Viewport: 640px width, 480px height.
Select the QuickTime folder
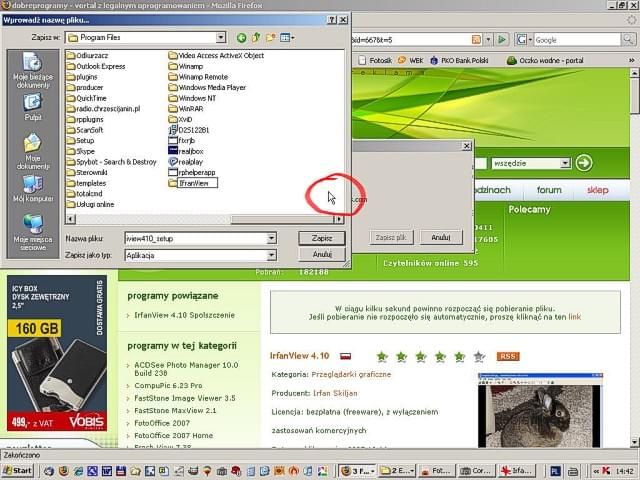[x=86, y=98]
